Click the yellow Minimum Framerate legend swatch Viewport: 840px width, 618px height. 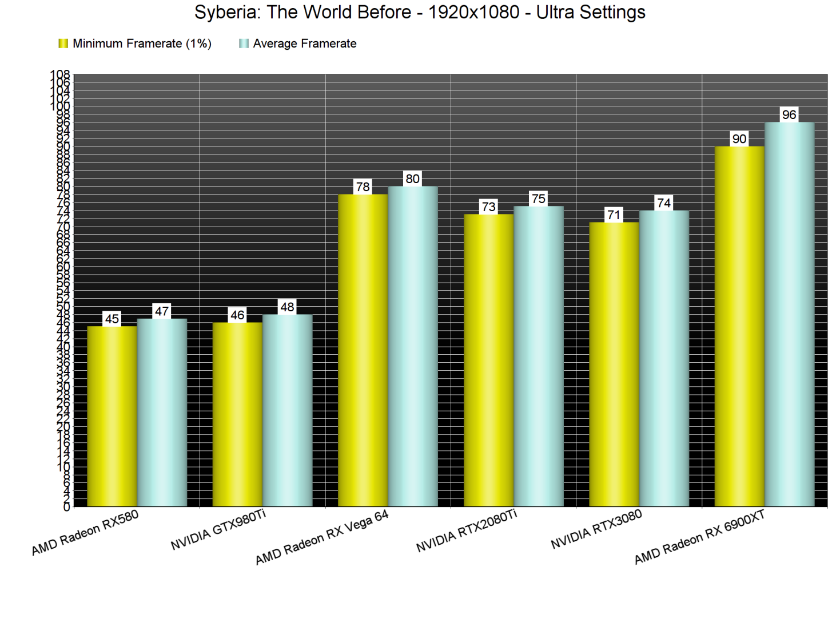[x=63, y=43]
